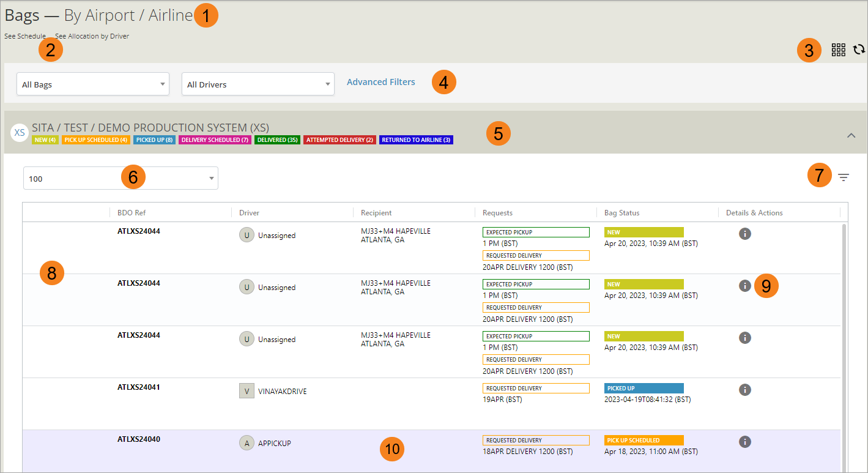Open the table filter lines icon

pos(844,177)
